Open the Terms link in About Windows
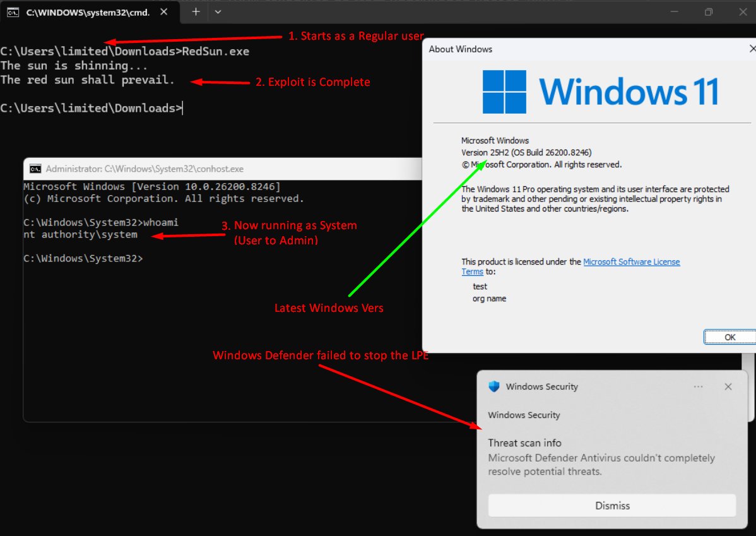Screen dimensions: 756x536 click(472, 271)
